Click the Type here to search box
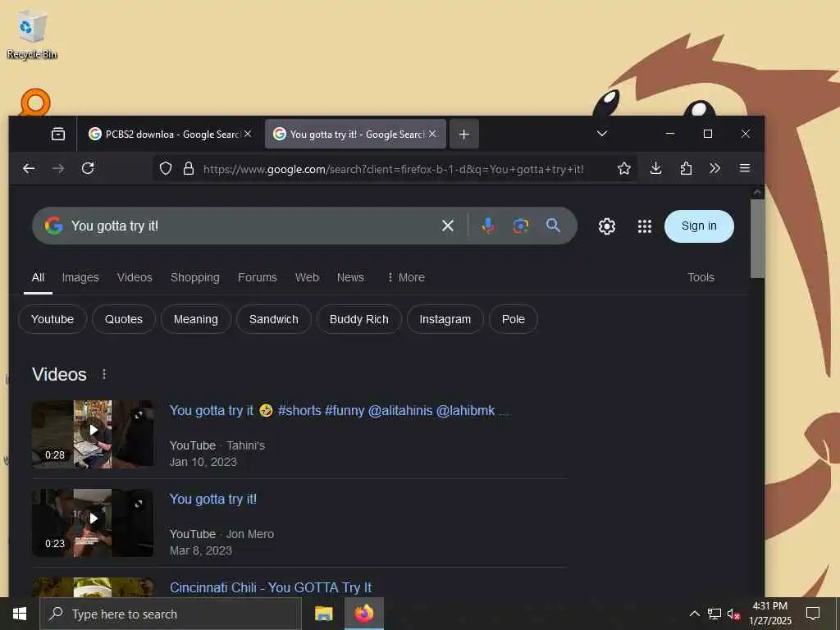This screenshot has width=840, height=630. 171,614
